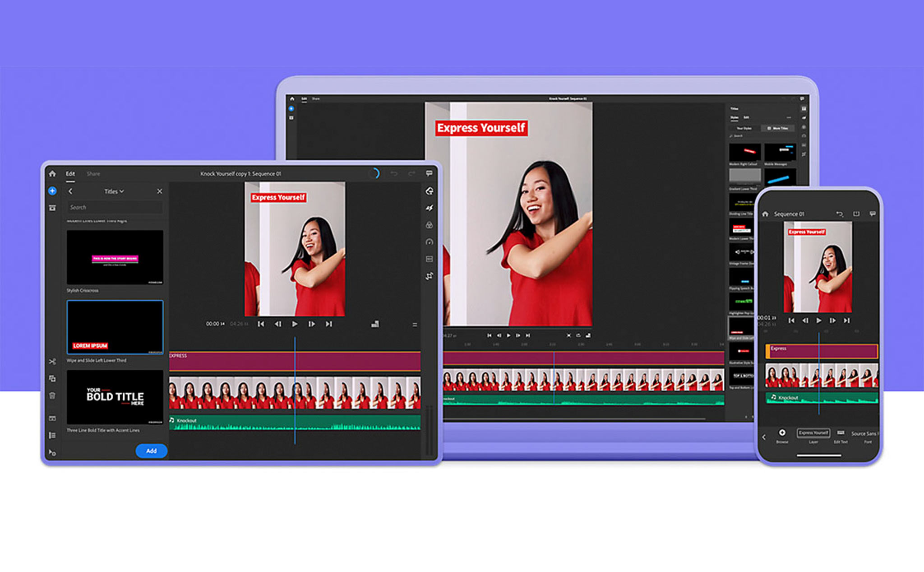The image size is (924, 572).
Task: Tap the undo arrow on the phone
Action: coord(839,214)
